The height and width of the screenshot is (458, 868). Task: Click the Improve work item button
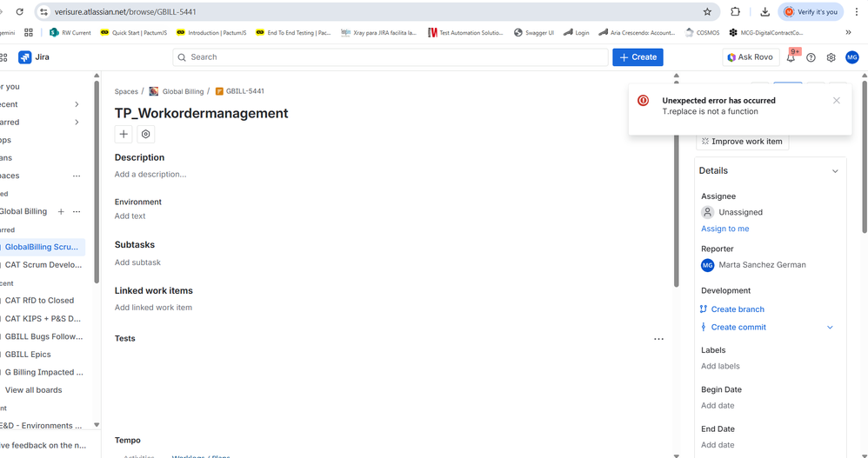click(742, 142)
